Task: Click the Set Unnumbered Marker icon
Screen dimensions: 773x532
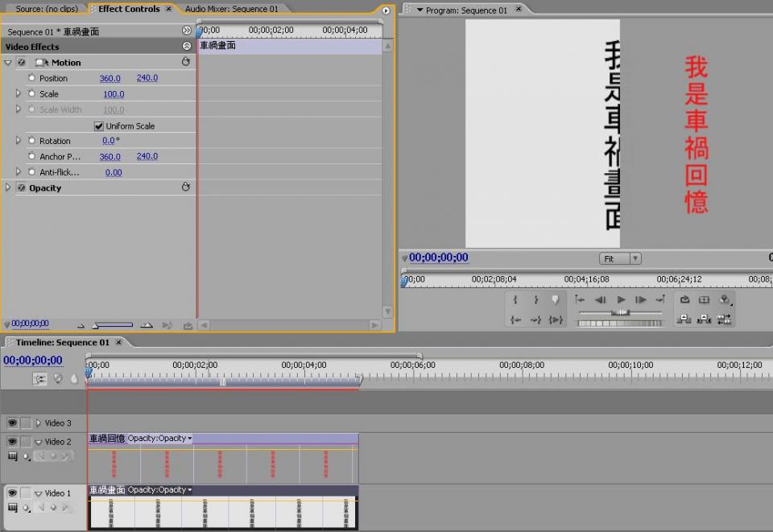Action: point(556,300)
